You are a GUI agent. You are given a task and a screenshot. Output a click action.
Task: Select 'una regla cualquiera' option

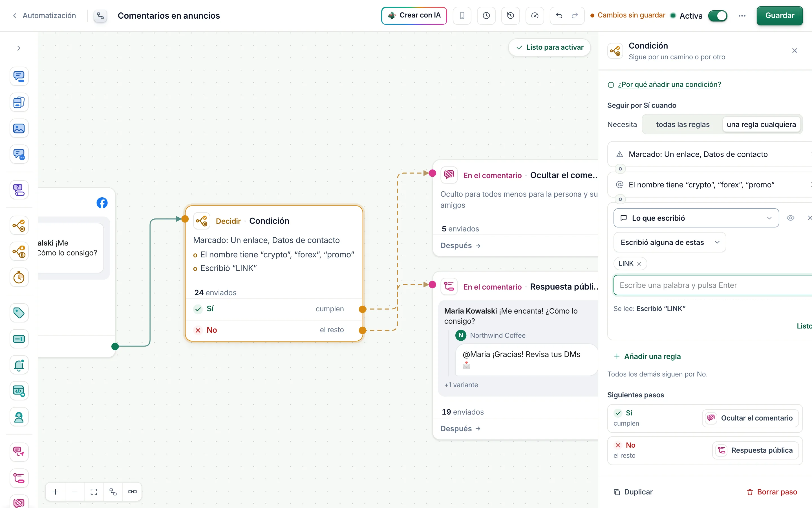coord(761,124)
